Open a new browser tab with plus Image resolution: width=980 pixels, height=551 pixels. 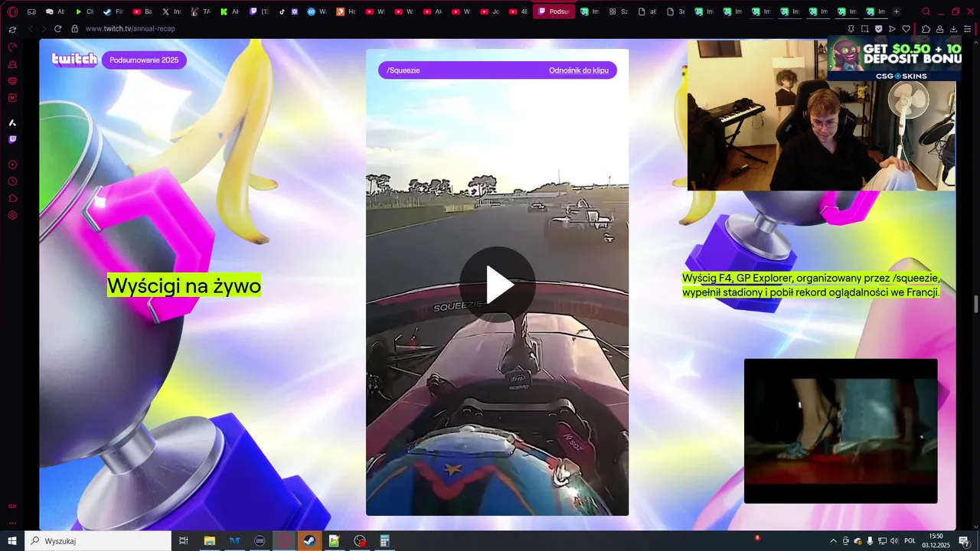click(897, 11)
